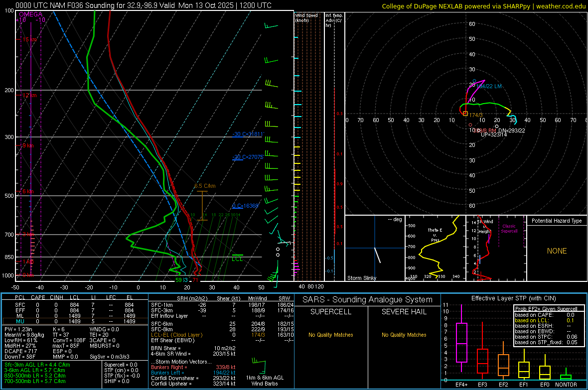Click the Wind Speed (knots) header
The width and height of the screenshot is (588, 390).
click(306, 17)
